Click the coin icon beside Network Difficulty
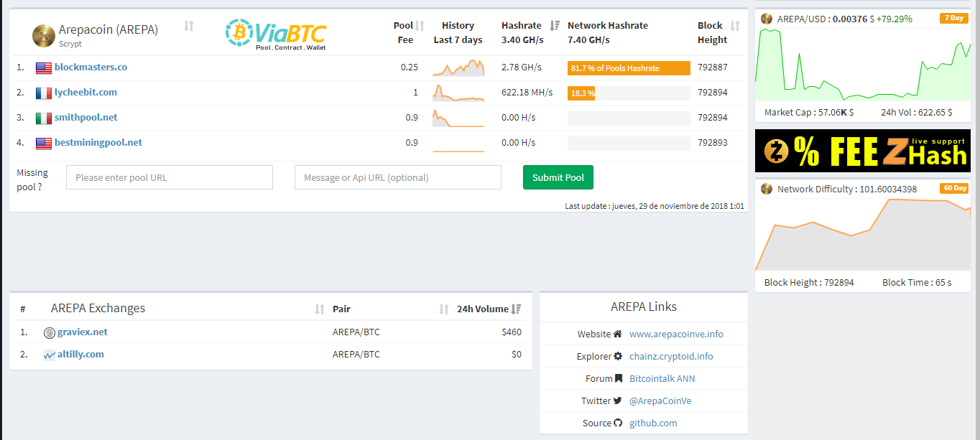This screenshot has width=980, height=440. [767, 189]
